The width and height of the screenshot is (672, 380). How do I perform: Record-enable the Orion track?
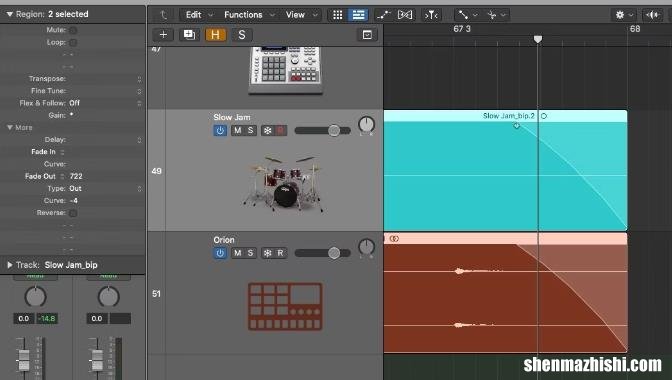[x=280, y=253]
